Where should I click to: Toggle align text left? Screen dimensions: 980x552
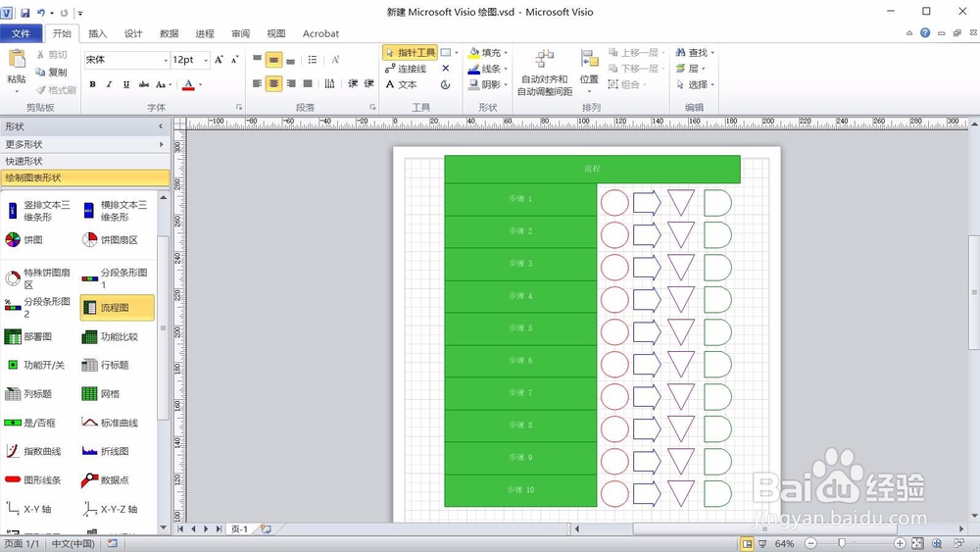point(257,83)
